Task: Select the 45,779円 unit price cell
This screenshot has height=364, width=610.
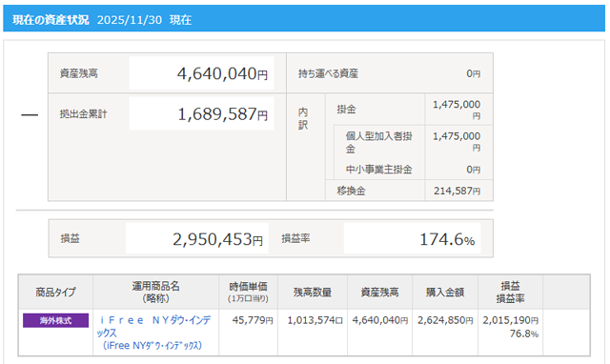Action: point(253,320)
